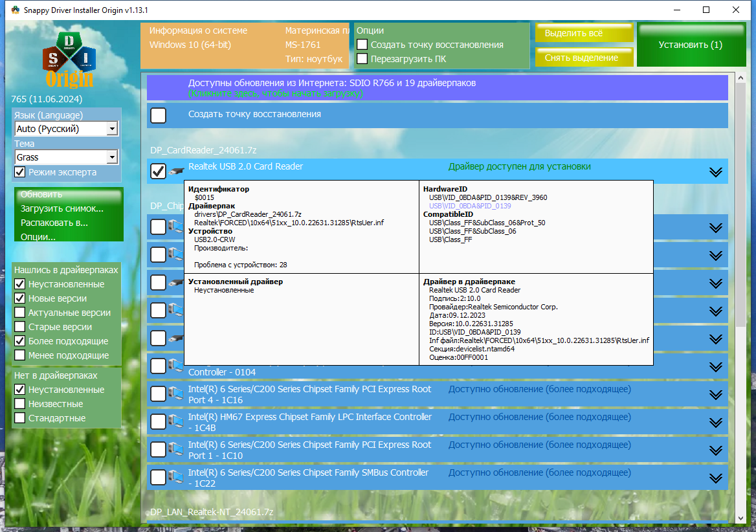756x532 pixels.
Task: Click the banner about updates available from the Internet
Action: click(438, 88)
